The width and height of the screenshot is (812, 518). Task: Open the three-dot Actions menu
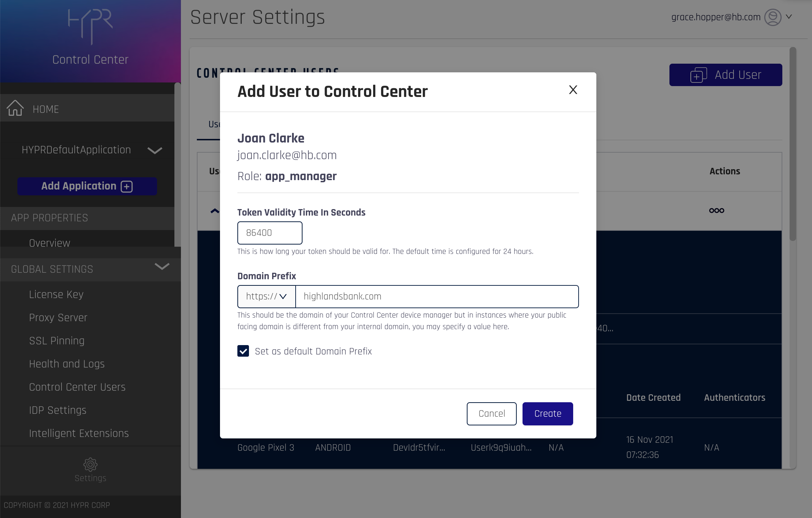(716, 211)
